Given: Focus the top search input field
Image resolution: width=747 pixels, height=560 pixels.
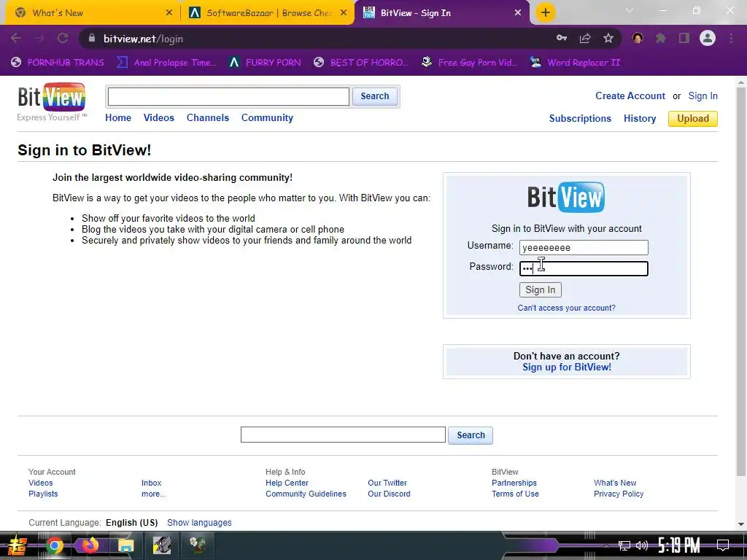Looking at the screenshot, I should [x=228, y=97].
